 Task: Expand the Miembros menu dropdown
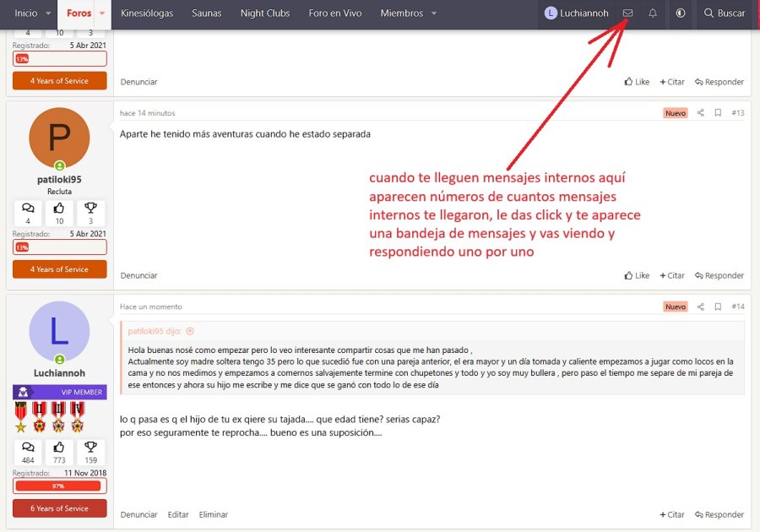pyautogui.click(x=434, y=14)
